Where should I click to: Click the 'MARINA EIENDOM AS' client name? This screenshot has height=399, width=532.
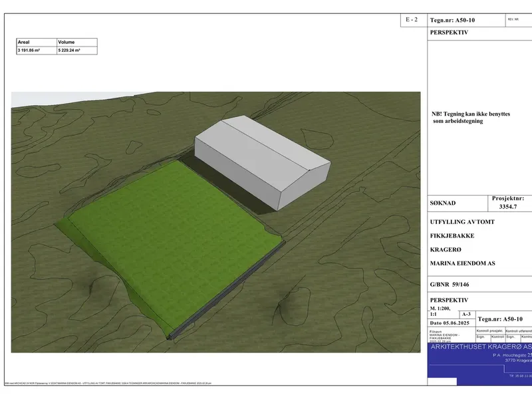(x=462, y=263)
